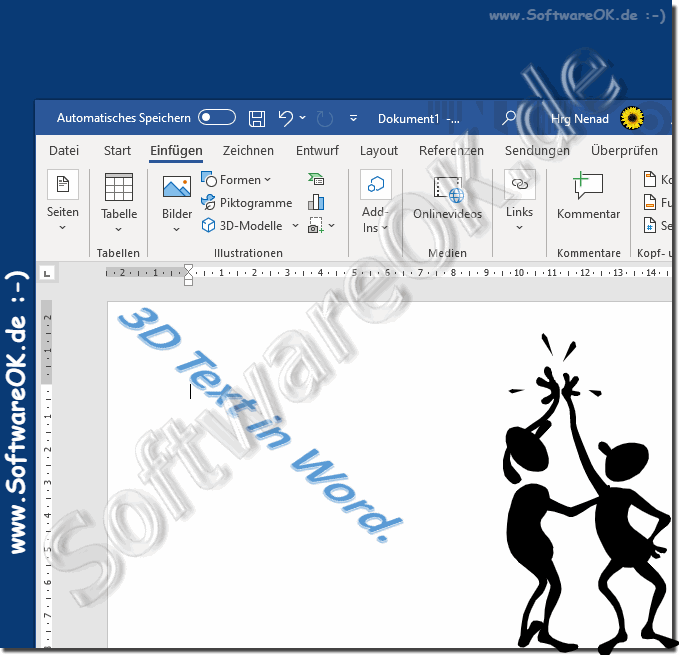The height and width of the screenshot is (655, 679).
Task: Switch to the Zeichnen tab
Action: [x=248, y=151]
